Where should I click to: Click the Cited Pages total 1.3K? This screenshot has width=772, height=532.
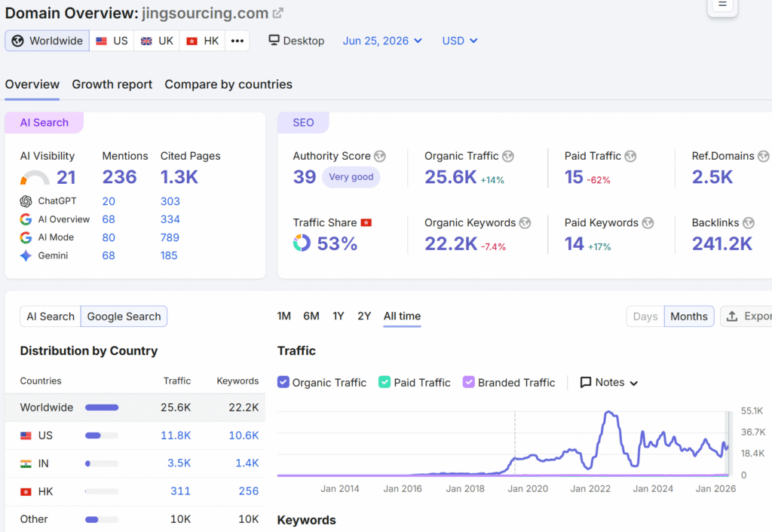tap(179, 177)
